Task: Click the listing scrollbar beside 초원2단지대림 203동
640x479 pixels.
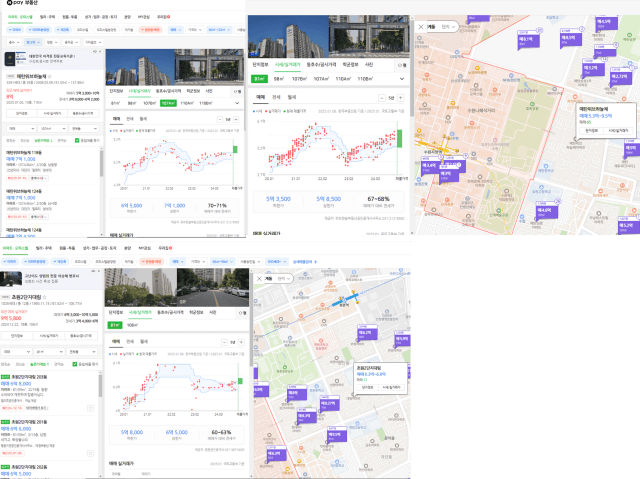Action: click(x=100, y=386)
